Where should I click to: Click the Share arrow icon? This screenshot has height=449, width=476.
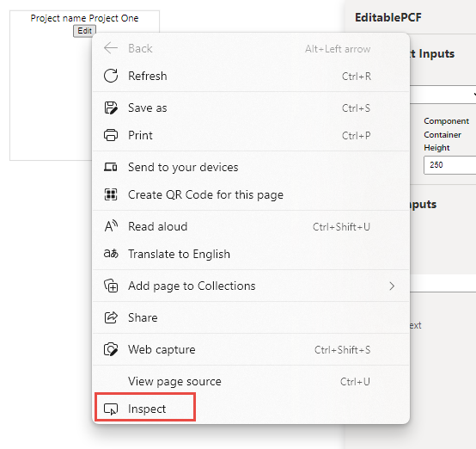point(111,317)
